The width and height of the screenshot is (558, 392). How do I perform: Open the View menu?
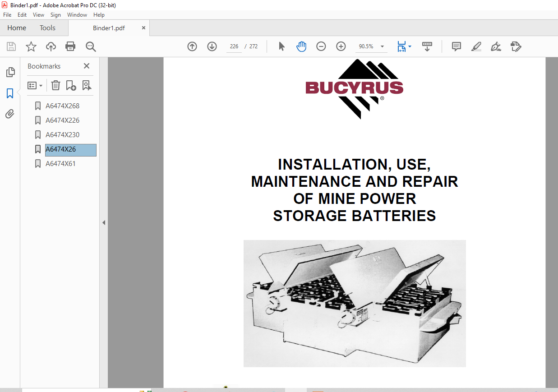point(39,15)
